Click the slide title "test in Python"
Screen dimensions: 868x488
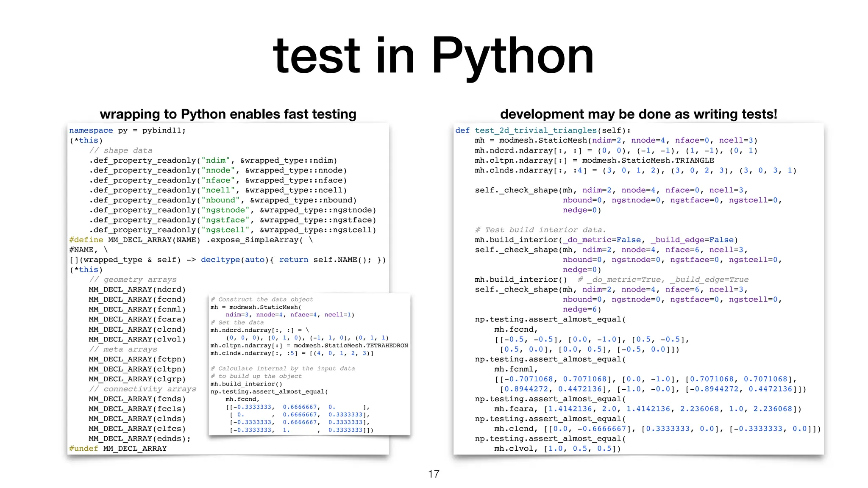click(x=434, y=56)
